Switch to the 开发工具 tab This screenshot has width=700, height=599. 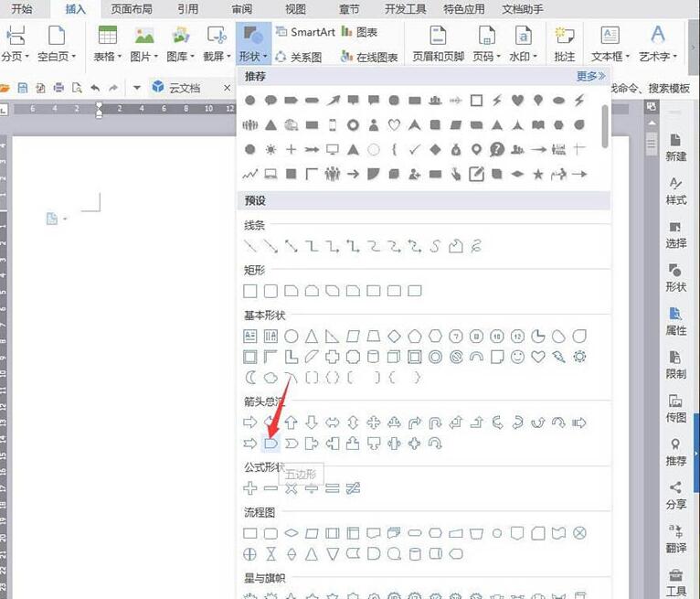click(x=406, y=9)
